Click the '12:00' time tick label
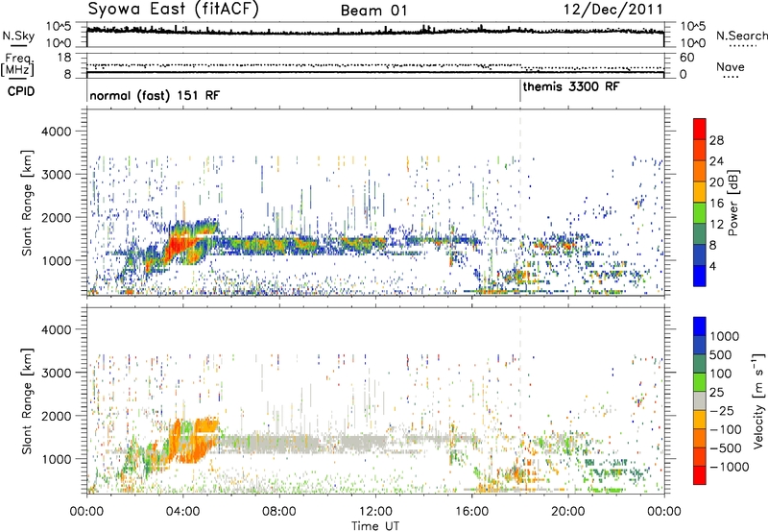This screenshot has height=532, width=768. (x=375, y=512)
